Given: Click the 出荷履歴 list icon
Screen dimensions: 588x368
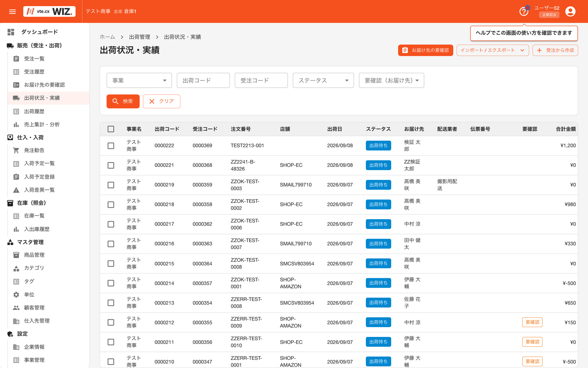Looking at the screenshot, I should [16, 111].
